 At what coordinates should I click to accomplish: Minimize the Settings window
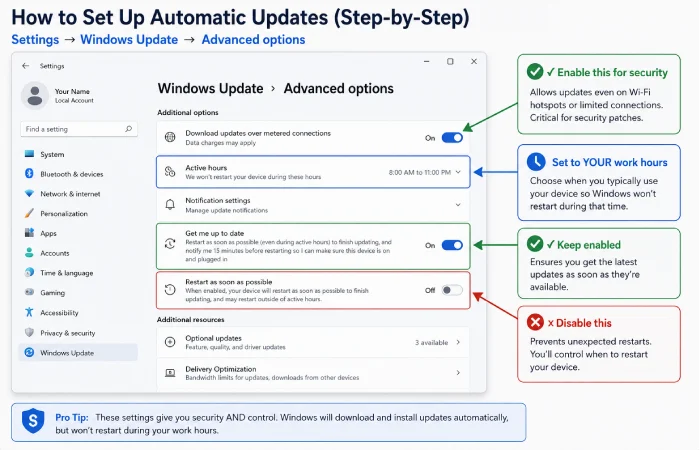click(x=427, y=62)
